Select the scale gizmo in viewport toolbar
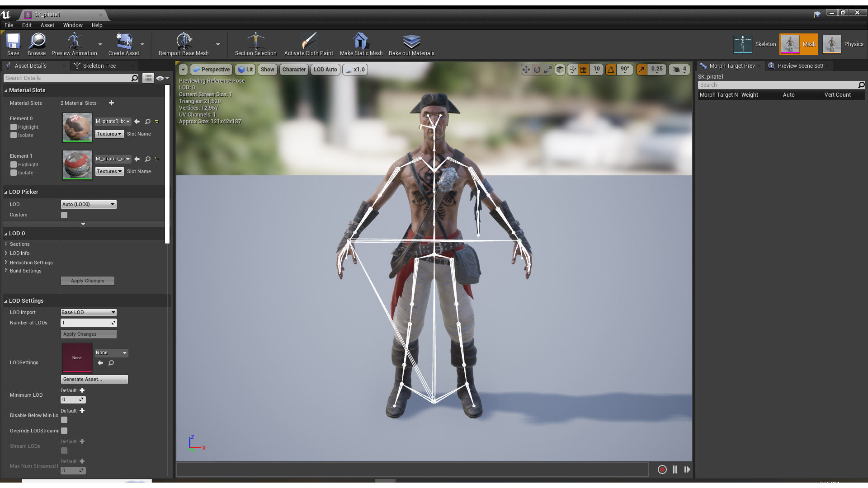The image size is (868, 488). point(548,70)
